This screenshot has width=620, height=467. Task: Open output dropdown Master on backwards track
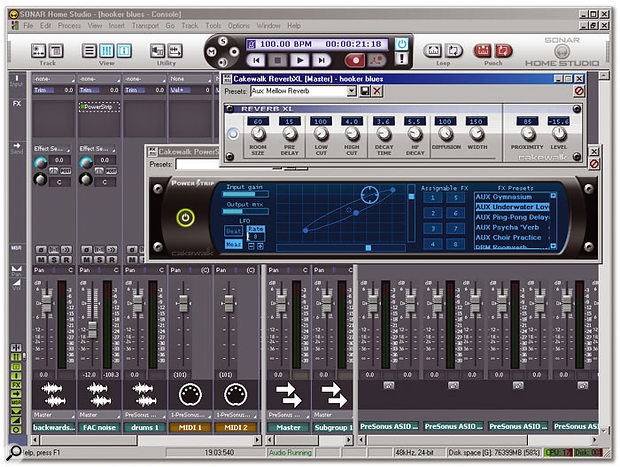tap(53, 415)
